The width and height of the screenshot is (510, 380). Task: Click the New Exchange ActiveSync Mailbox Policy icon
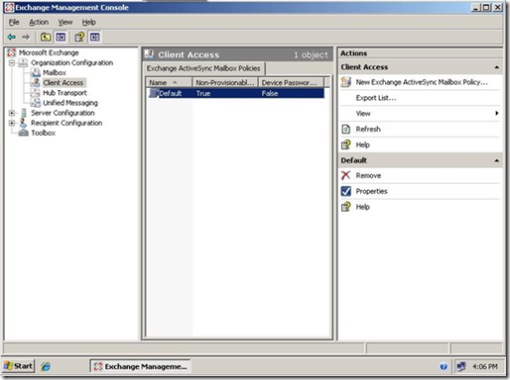346,82
